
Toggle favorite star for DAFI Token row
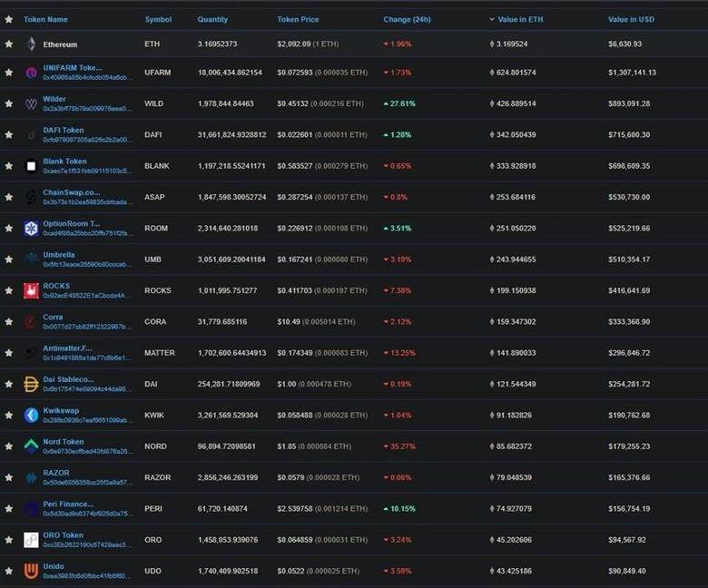(8, 134)
